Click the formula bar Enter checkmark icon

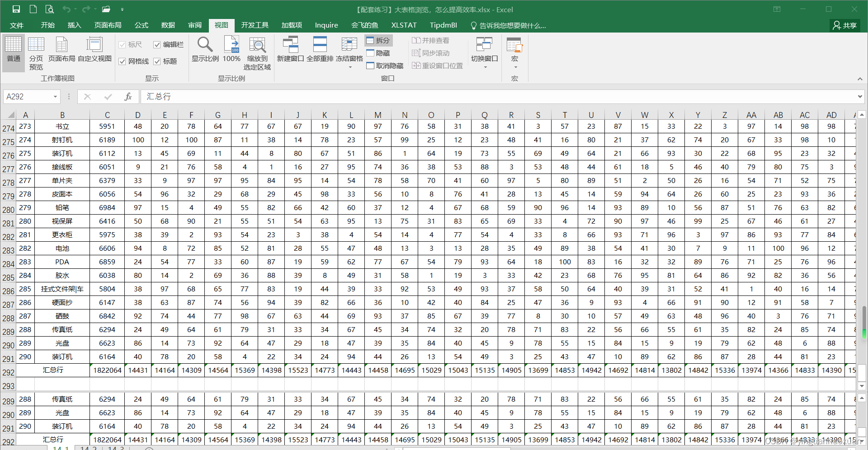coord(108,97)
